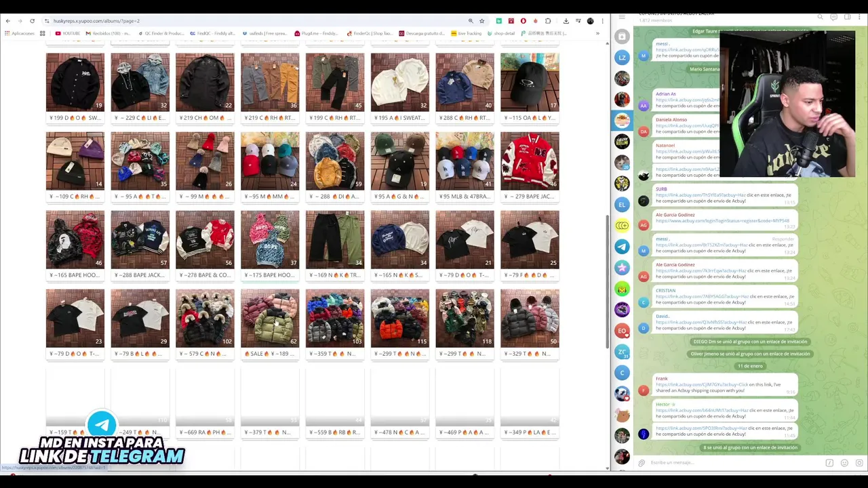Open the Telegram video chat icon
The image size is (868, 488).
pos(833,16)
